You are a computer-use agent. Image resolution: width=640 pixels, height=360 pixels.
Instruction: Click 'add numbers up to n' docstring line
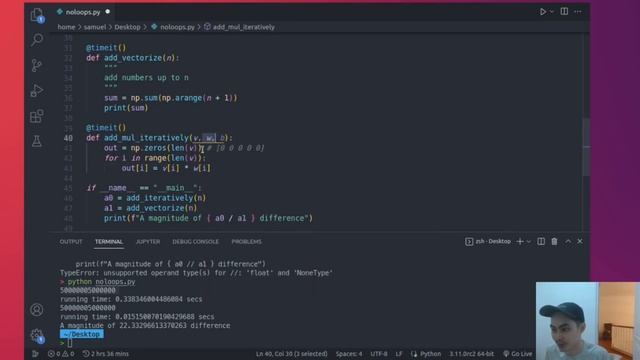pos(146,78)
